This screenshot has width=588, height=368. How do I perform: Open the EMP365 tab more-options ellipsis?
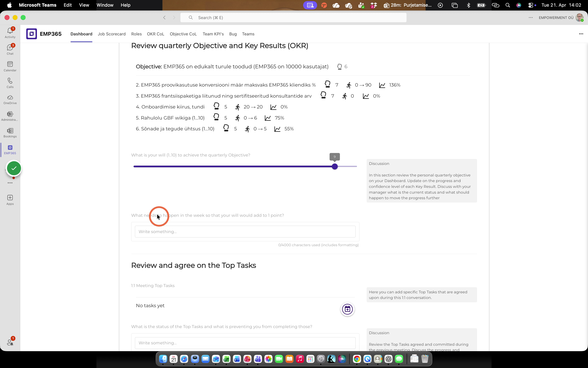click(581, 34)
